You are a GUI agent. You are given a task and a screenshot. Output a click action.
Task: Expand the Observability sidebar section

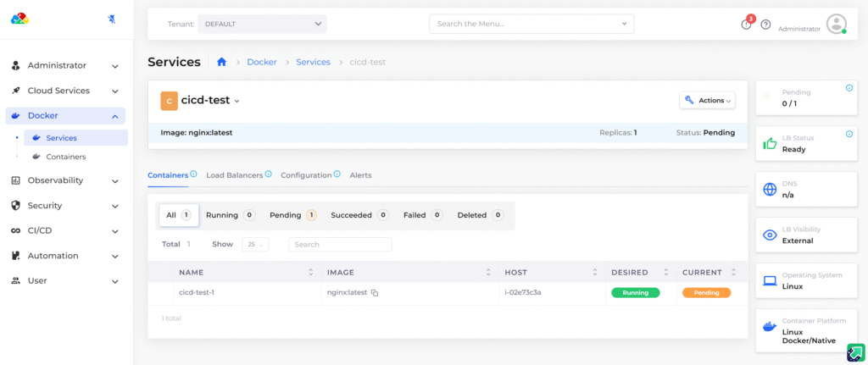(65, 180)
